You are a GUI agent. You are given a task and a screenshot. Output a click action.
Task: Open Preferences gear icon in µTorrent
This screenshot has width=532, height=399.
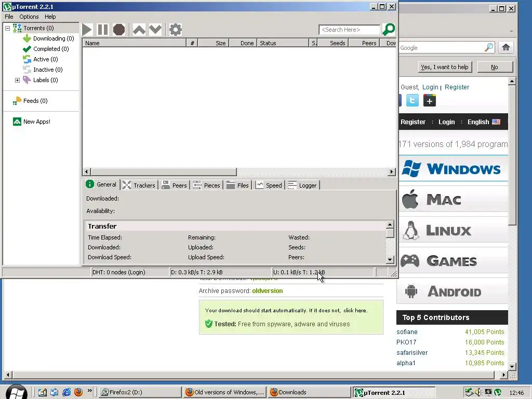176,30
